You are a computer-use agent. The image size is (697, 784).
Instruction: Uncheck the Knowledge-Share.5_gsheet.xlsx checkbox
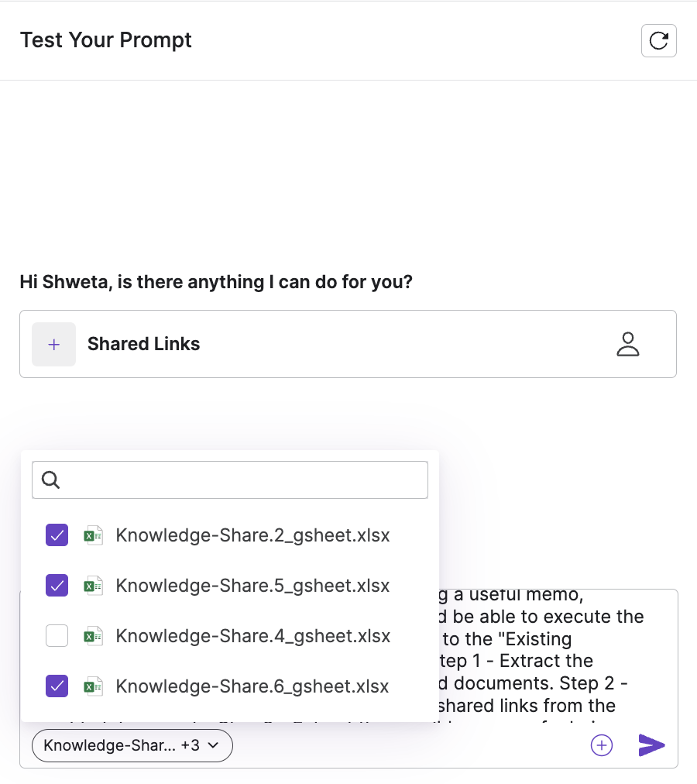57,586
